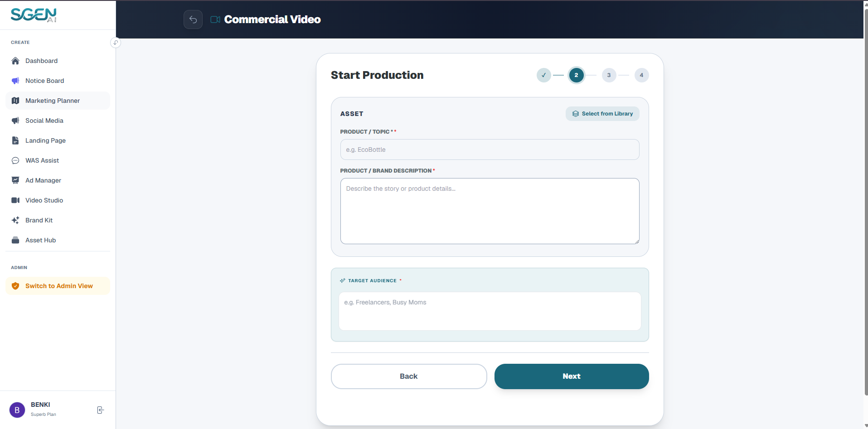Open Dashboard from the sidebar
This screenshot has width=868, height=429.
(x=58, y=61)
